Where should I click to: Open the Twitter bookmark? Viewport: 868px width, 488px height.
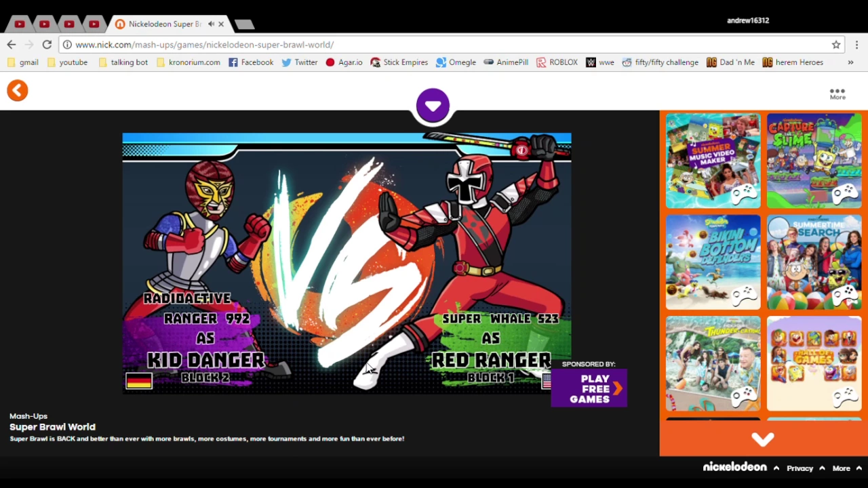click(x=300, y=62)
